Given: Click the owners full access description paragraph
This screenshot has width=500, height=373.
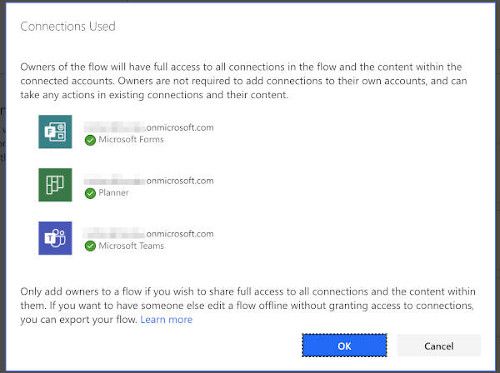Looking at the screenshot, I should 243,81.
